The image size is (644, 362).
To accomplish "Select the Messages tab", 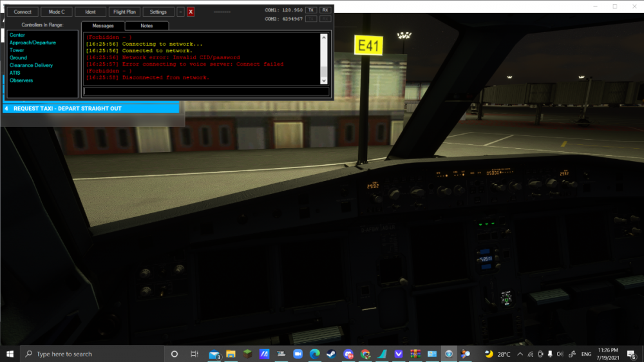I will tap(103, 26).
